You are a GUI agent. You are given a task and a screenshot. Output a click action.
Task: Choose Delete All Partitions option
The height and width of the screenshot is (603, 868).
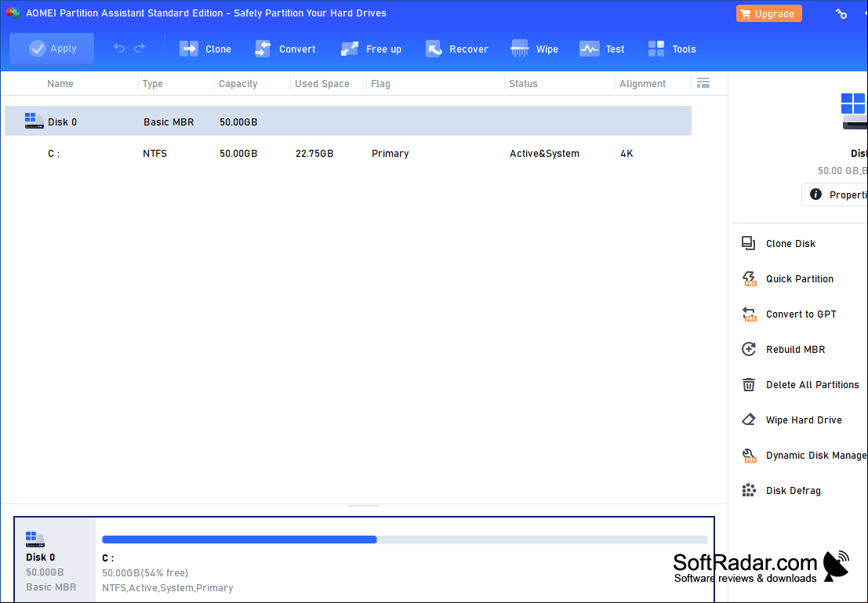(812, 385)
